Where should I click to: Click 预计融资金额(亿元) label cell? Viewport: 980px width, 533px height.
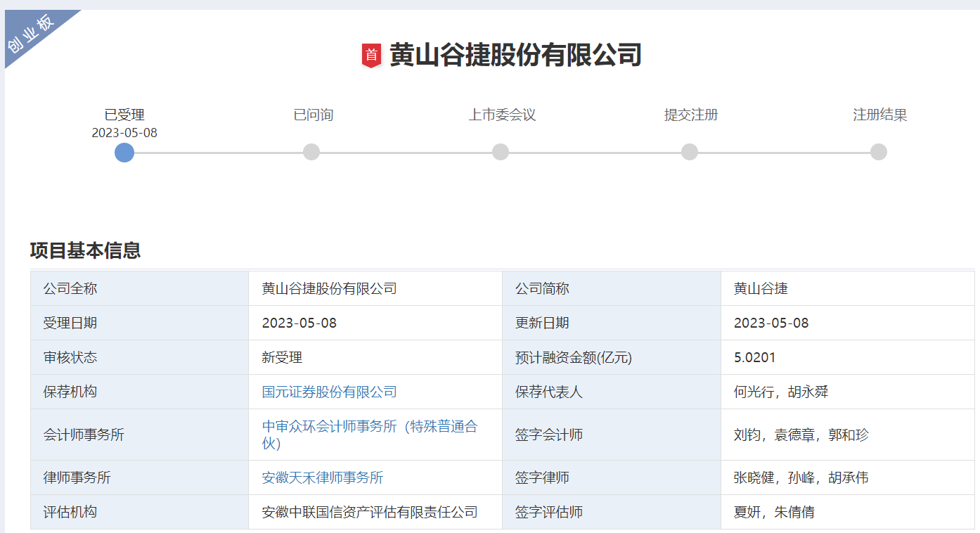tap(612, 357)
